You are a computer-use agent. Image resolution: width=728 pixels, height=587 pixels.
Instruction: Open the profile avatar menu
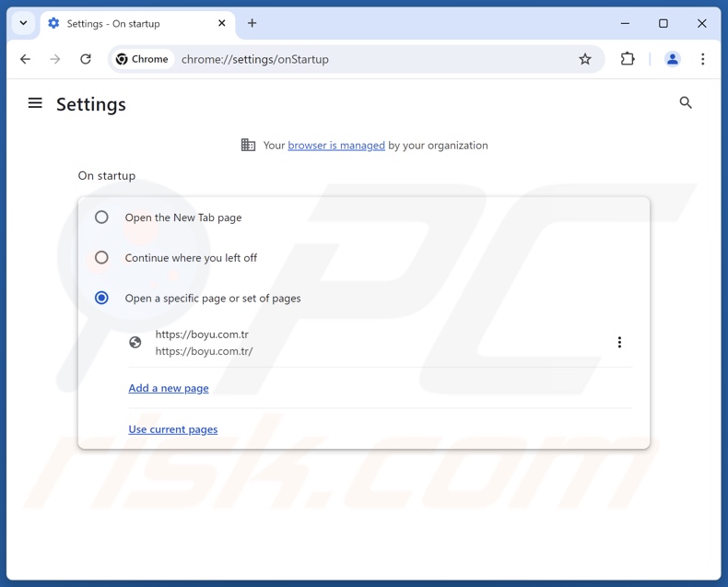click(673, 59)
